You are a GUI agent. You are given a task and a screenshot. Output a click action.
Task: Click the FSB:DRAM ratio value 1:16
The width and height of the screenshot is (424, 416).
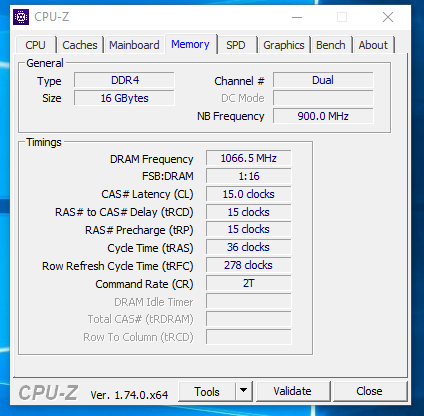(249, 176)
